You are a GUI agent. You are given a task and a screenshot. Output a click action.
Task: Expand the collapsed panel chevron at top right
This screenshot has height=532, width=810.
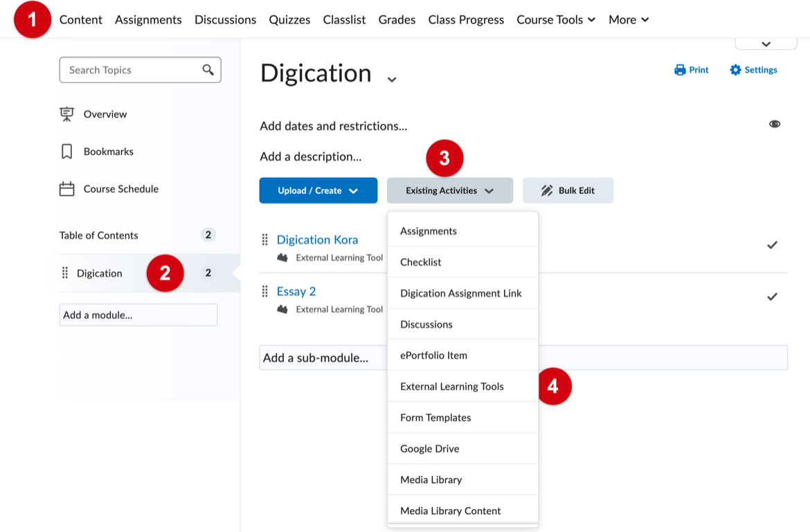(x=766, y=44)
